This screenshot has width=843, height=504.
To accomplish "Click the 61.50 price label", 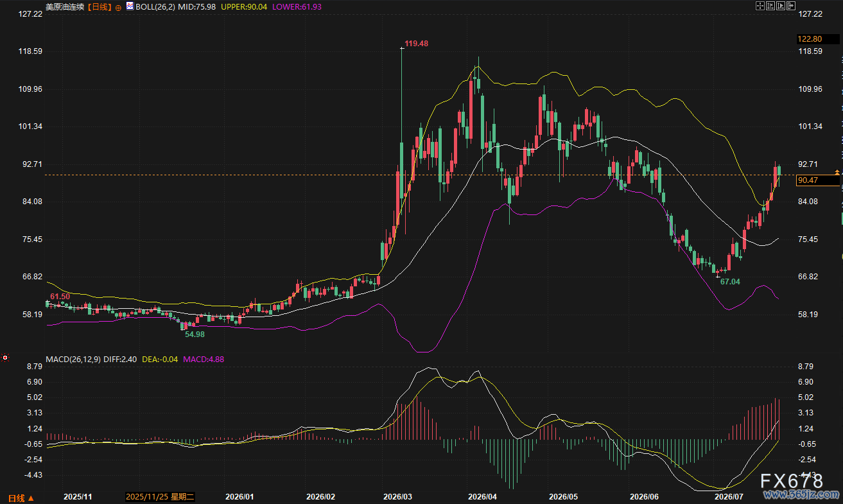I will click(x=60, y=296).
